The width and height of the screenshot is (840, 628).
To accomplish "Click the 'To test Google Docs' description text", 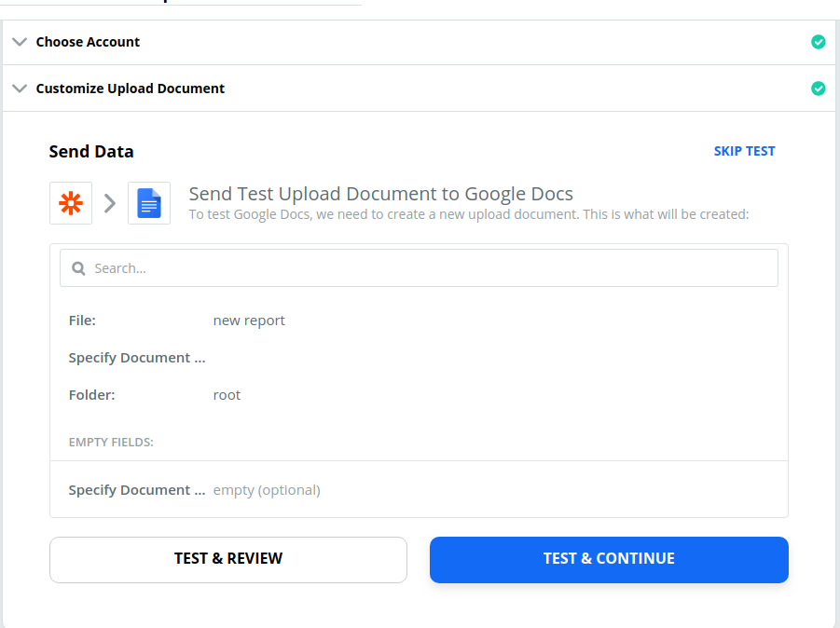I will [x=469, y=214].
